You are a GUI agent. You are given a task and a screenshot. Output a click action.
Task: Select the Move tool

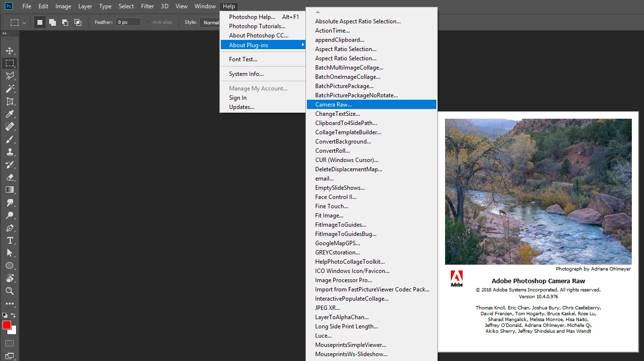[10, 51]
